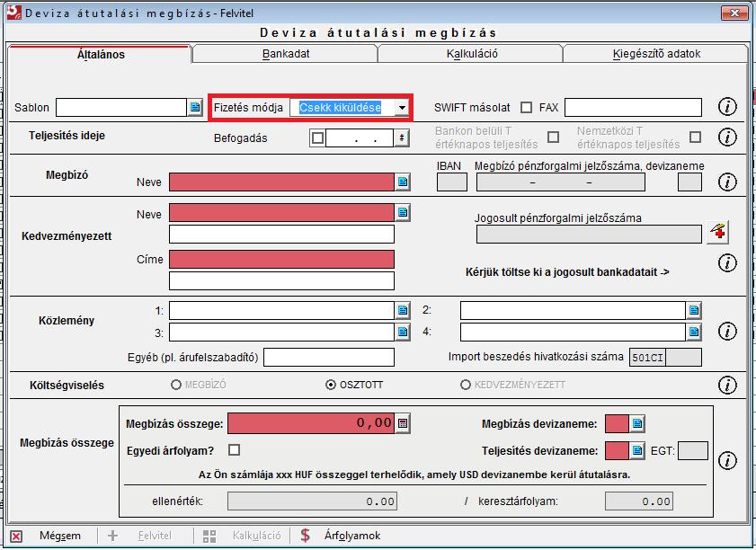Expand the Fizetés módja dropdown arrow
756x550 pixels.
pyautogui.click(x=402, y=108)
